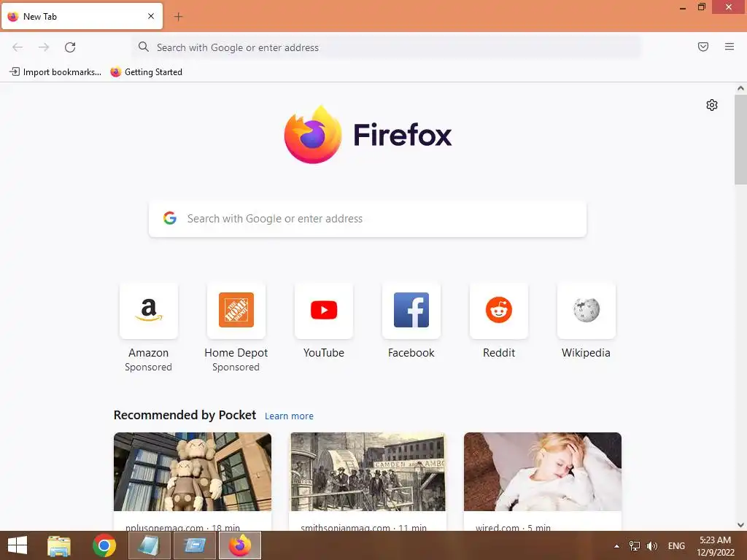Click the Firefox logo on page
Screen dimensions: 747x560
tap(368, 134)
